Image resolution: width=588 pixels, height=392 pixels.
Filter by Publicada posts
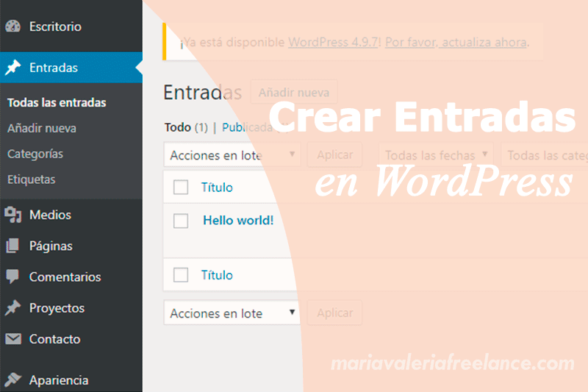point(248,127)
